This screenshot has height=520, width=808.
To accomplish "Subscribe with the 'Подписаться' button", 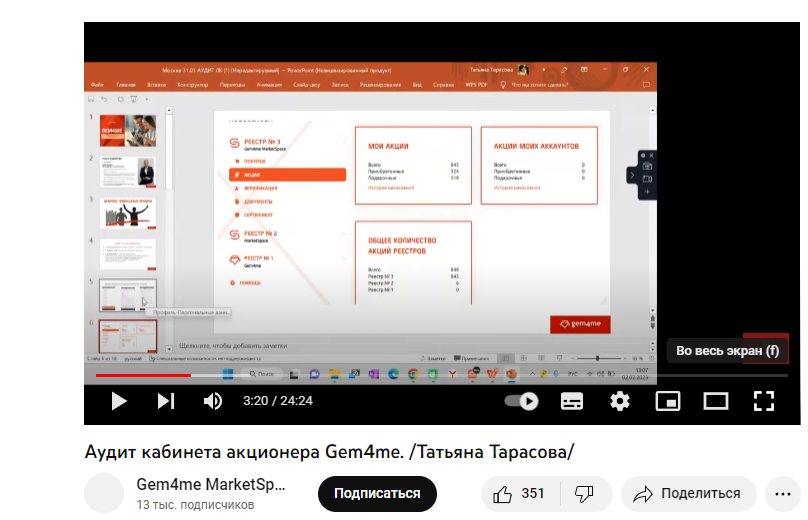I will click(377, 494).
